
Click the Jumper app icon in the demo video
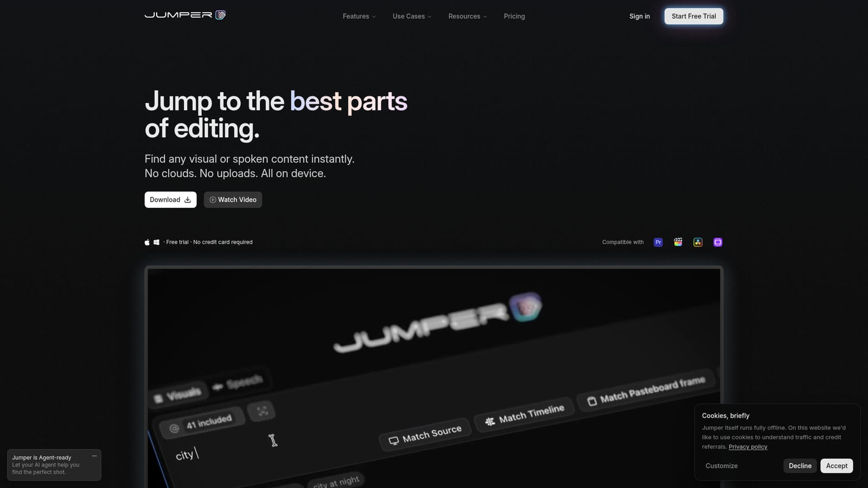tap(525, 307)
